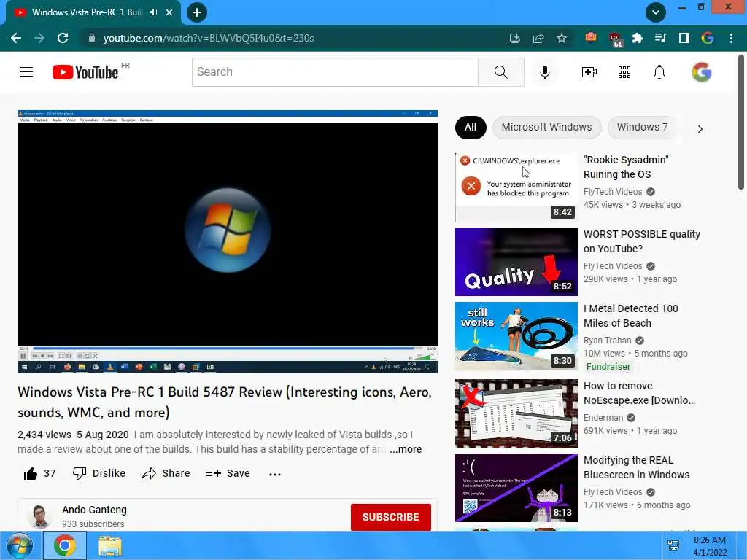
Task: Toggle the browser side panel icon
Action: pyautogui.click(x=684, y=38)
